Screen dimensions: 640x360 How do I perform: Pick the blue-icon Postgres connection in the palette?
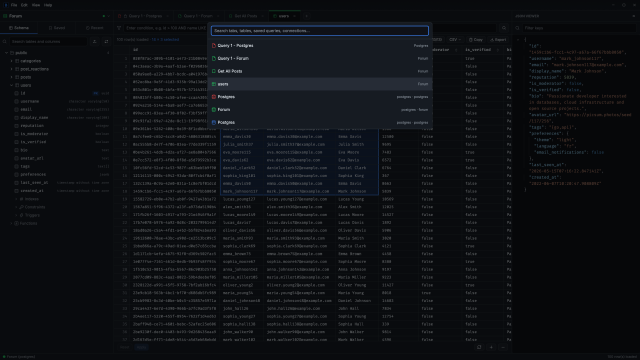(320, 122)
